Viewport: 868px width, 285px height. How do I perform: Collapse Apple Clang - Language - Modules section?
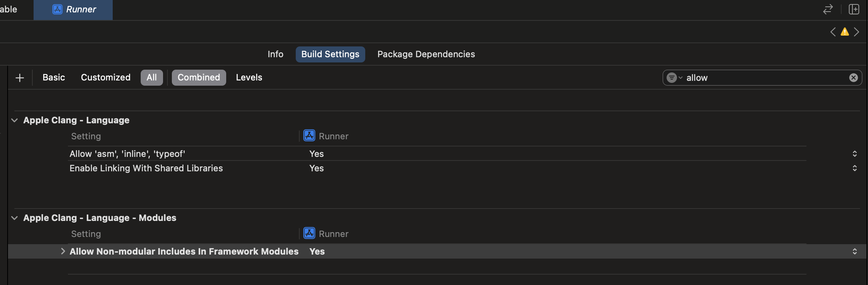14,218
